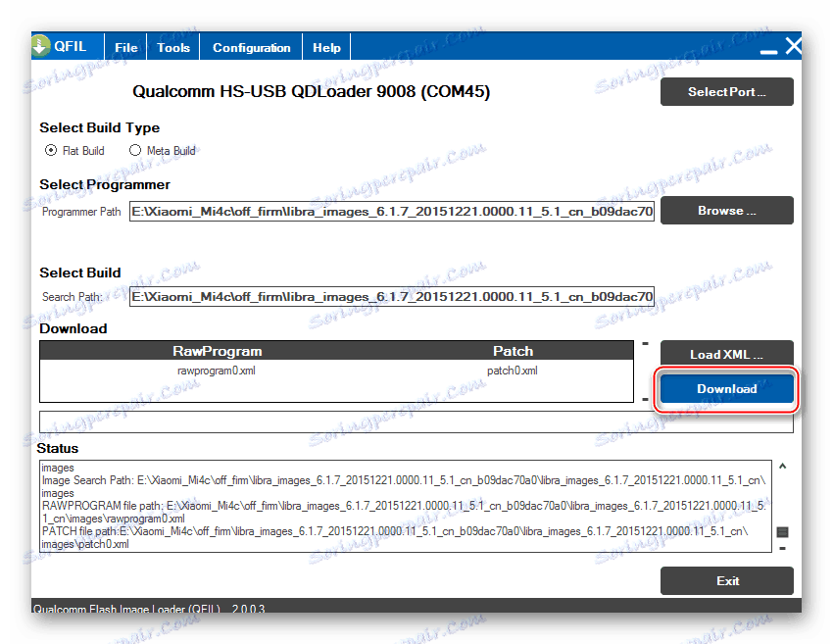Open the Help menu
The image size is (833, 644).
326,47
